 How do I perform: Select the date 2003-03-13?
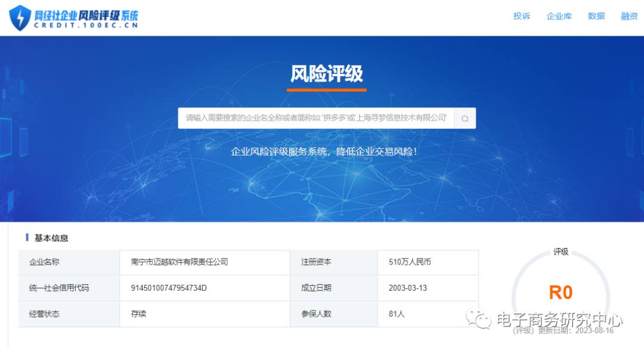pos(408,288)
